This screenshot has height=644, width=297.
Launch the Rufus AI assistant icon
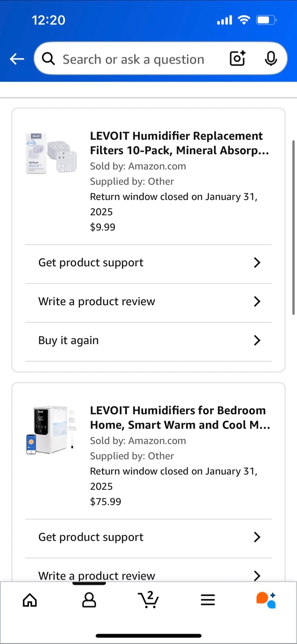(x=266, y=600)
